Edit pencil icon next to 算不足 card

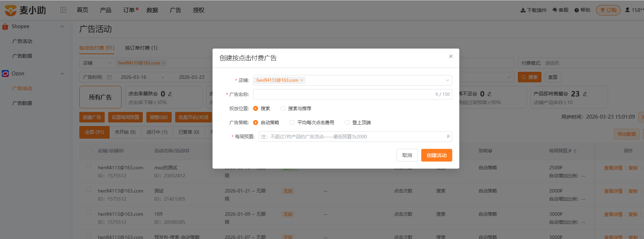pos(490,94)
